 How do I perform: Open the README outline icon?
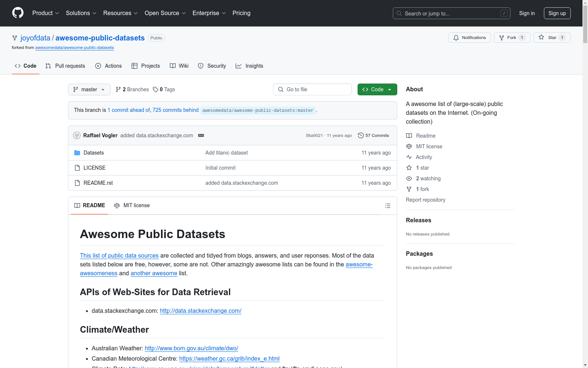coord(388,206)
